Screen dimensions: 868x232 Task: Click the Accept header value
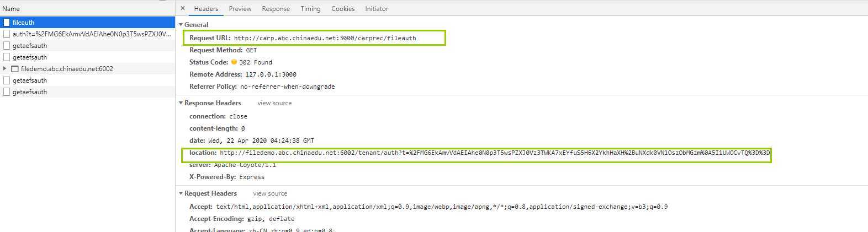pos(442,207)
